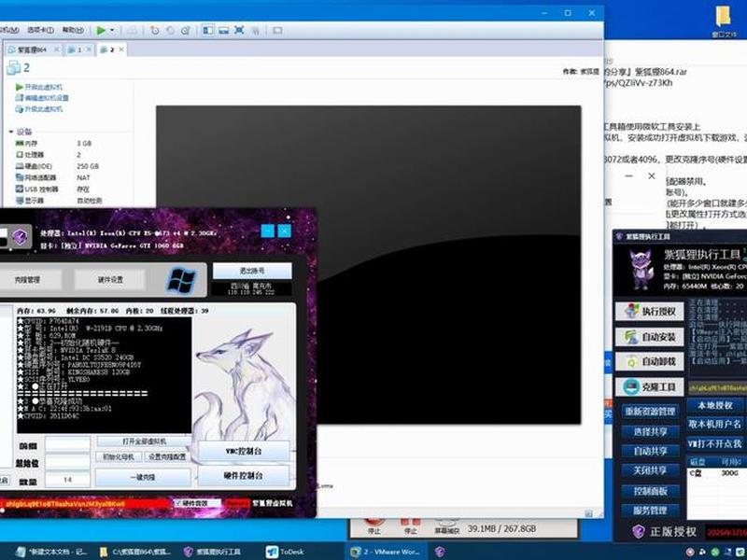The width and height of the screenshot is (747, 560).
Task: Open the 硬件设置 tab in clone tool
Action: (110, 280)
